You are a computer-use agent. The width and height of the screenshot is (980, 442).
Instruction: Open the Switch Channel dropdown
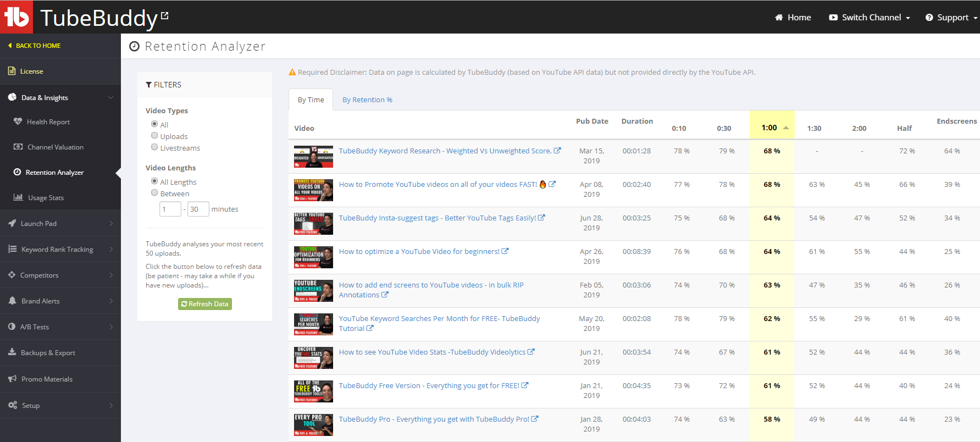point(870,18)
